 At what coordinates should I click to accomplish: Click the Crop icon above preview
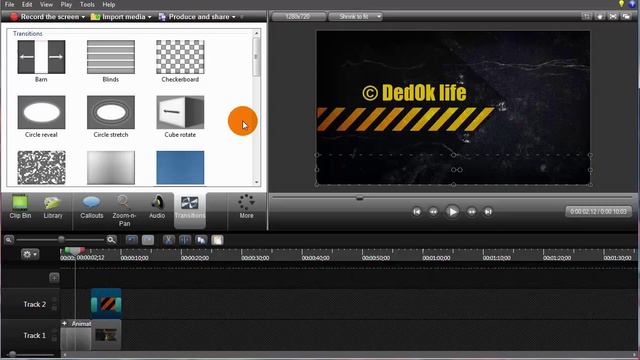587,16
